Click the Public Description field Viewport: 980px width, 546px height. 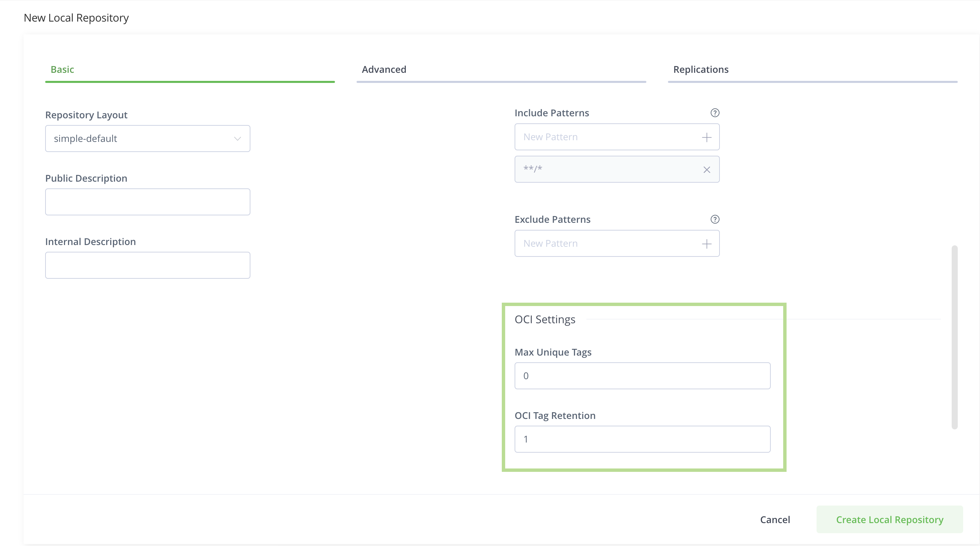point(147,202)
